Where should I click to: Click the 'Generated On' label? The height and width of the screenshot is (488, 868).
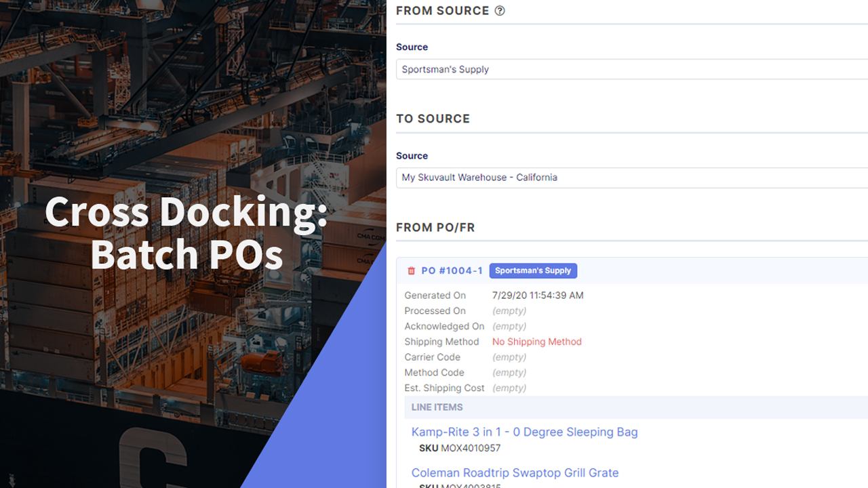(435, 296)
